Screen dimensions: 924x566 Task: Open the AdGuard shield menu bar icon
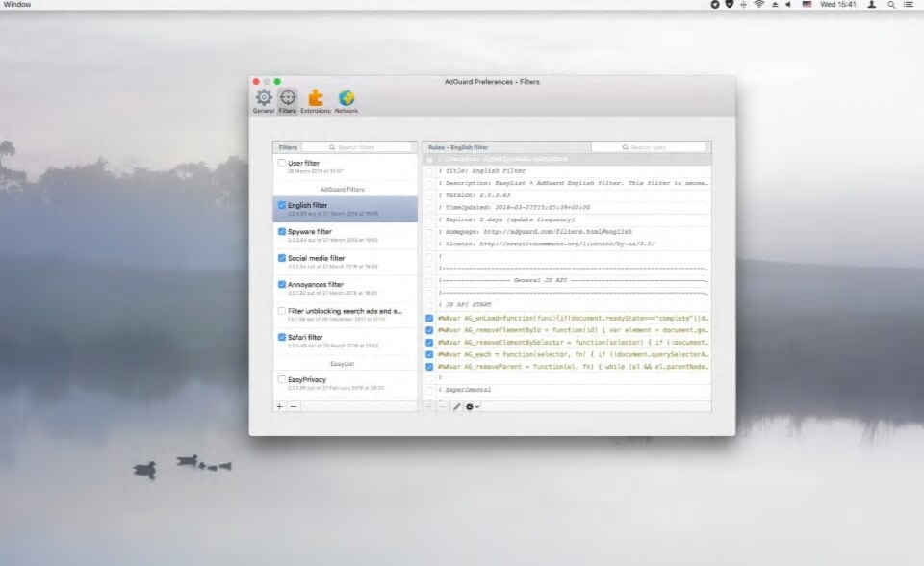point(729,4)
